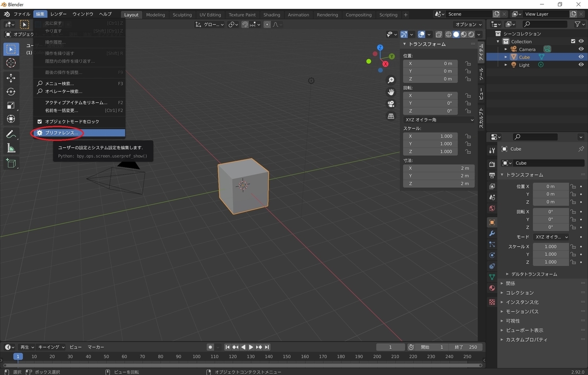Viewport: 588px width, 375px height.
Task: Expand デルタトランスフォーム panel
Action: (534, 274)
